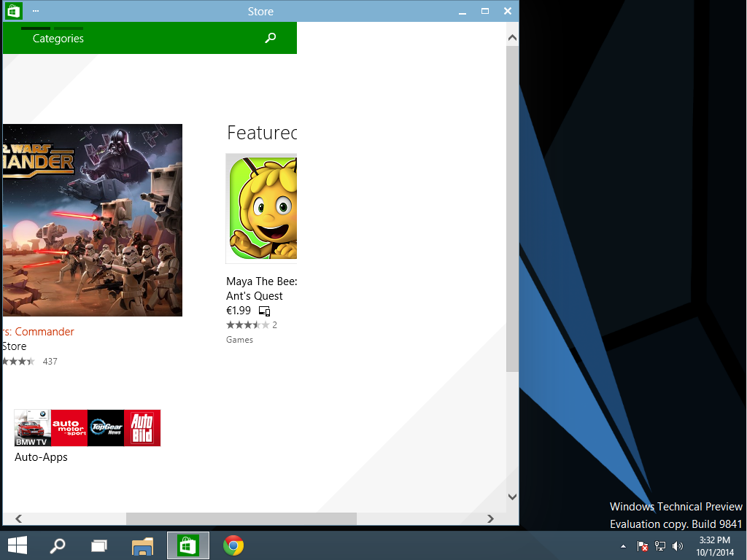Open the three-dots options menu in title bar
This screenshot has width=747, height=560.
click(x=36, y=11)
